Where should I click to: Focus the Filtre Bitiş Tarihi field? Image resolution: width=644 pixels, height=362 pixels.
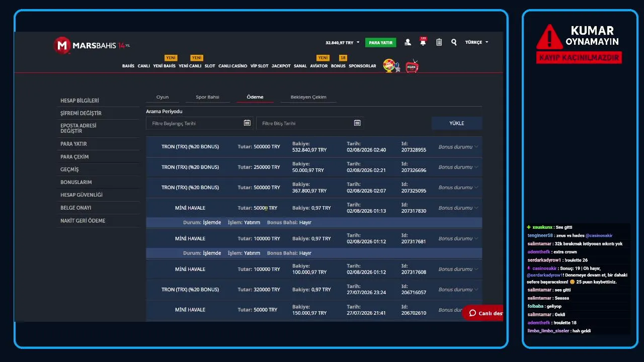coord(310,123)
